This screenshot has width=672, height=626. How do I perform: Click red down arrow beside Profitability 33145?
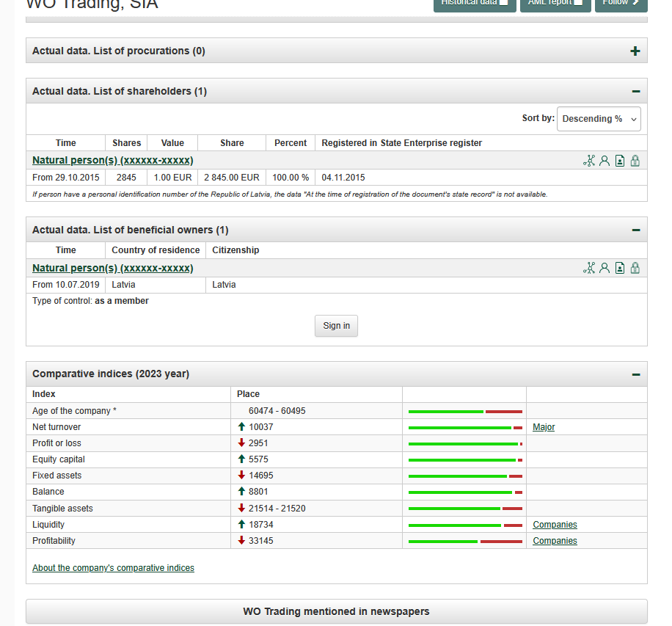pos(241,540)
